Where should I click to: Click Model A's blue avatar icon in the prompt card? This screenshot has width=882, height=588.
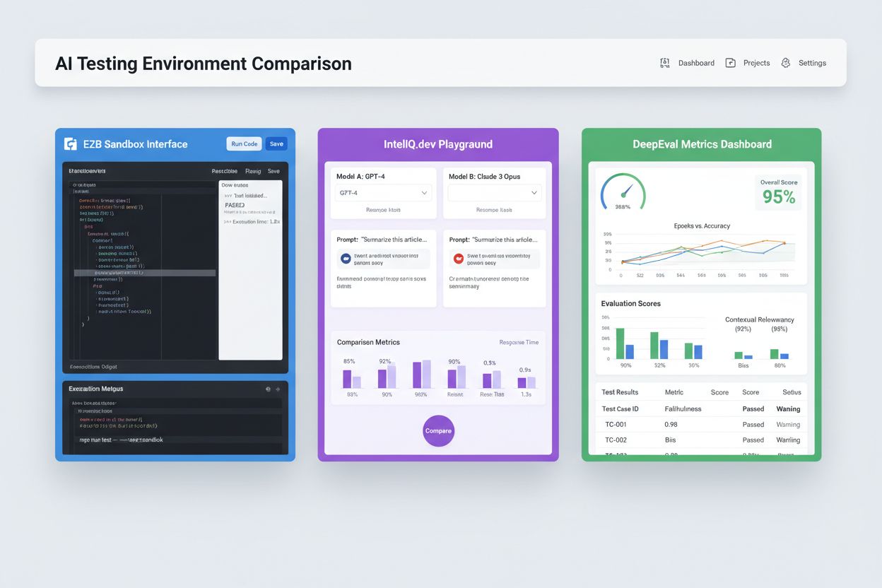(x=346, y=258)
